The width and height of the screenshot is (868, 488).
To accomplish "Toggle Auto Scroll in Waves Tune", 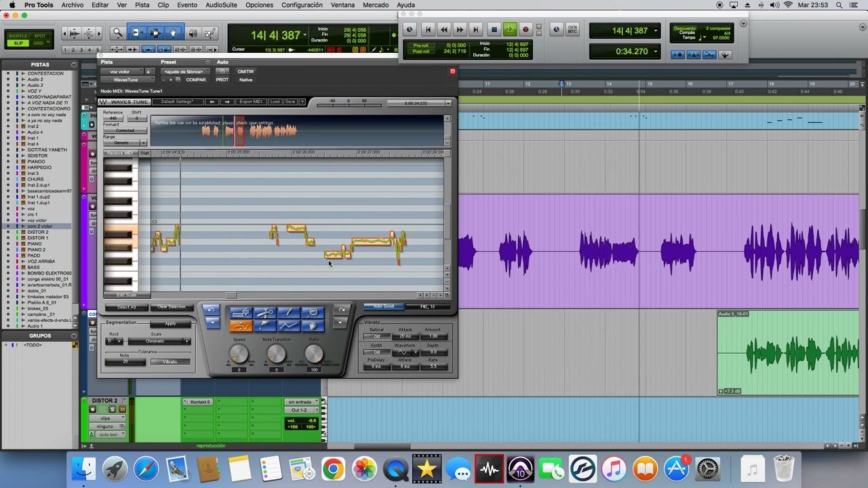I will click(x=384, y=306).
